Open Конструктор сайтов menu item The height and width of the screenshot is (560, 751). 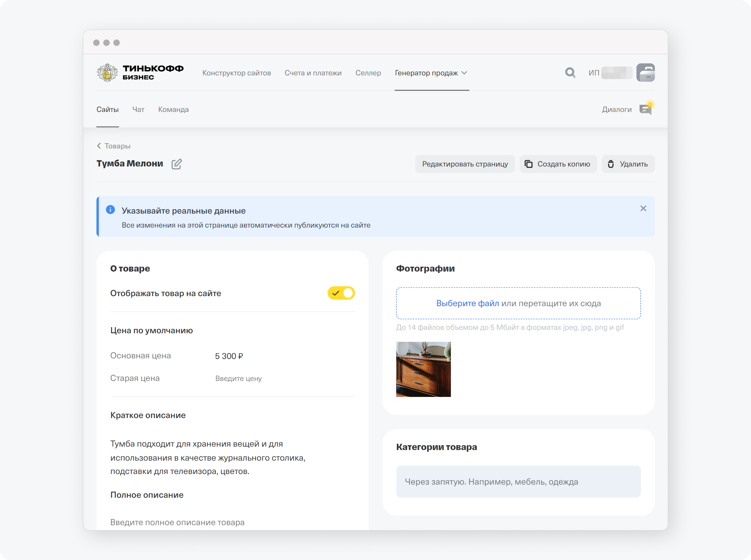[x=237, y=73]
